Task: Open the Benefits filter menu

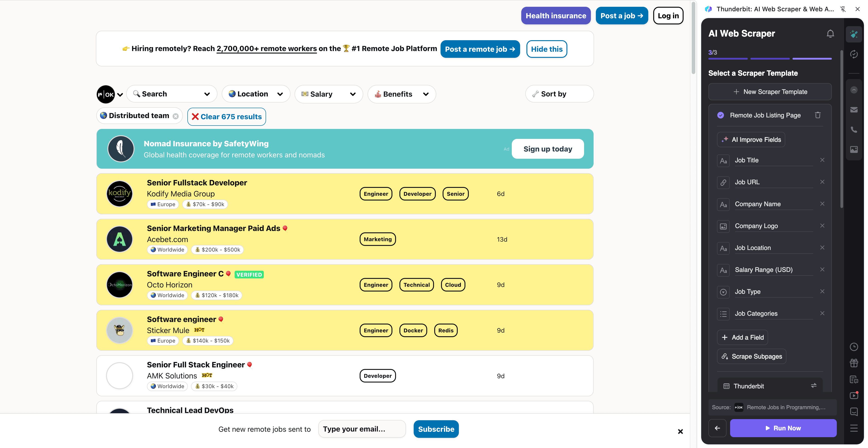Action: (x=402, y=94)
